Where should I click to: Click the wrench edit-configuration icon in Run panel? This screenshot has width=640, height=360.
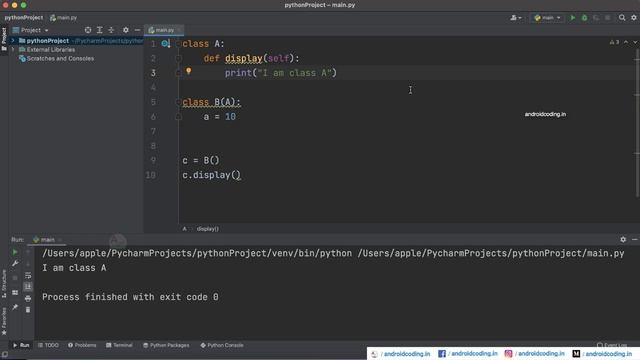tap(15, 264)
